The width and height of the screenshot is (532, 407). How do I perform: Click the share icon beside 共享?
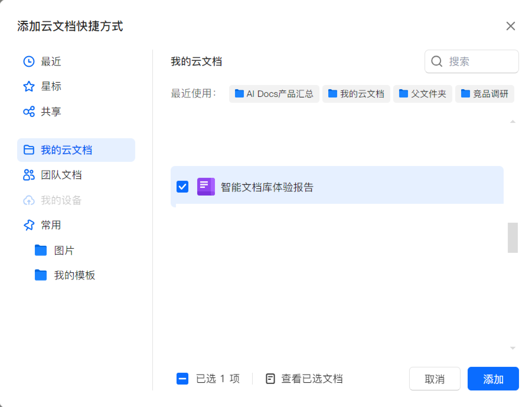pyautogui.click(x=29, y=112)
